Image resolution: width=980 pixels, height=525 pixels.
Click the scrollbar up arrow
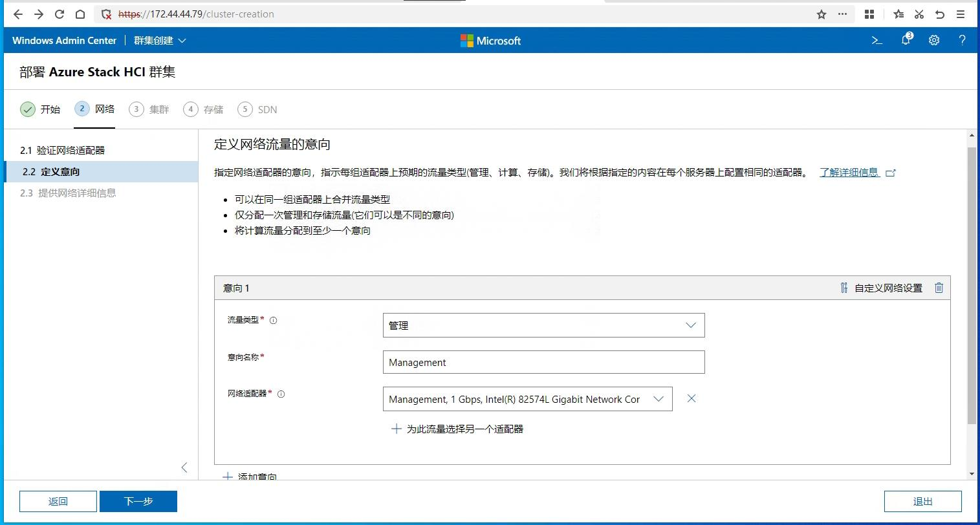[x=972, y=135]
